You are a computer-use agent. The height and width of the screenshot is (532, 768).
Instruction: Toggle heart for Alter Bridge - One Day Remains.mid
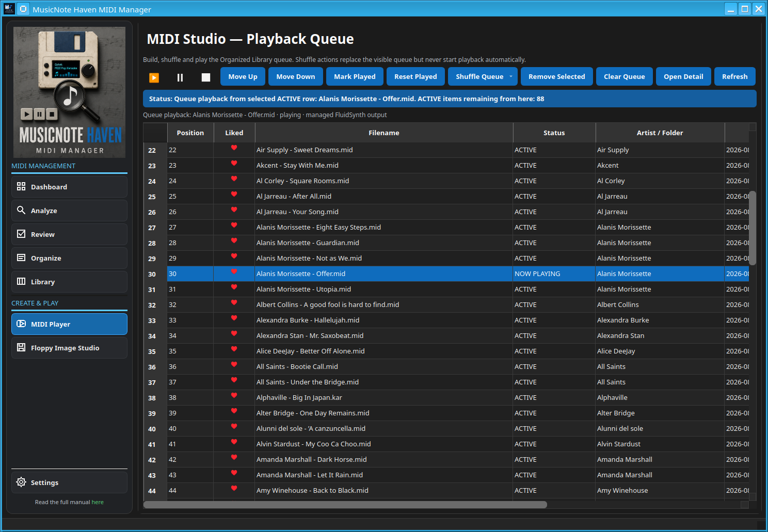tap(234, 411)
